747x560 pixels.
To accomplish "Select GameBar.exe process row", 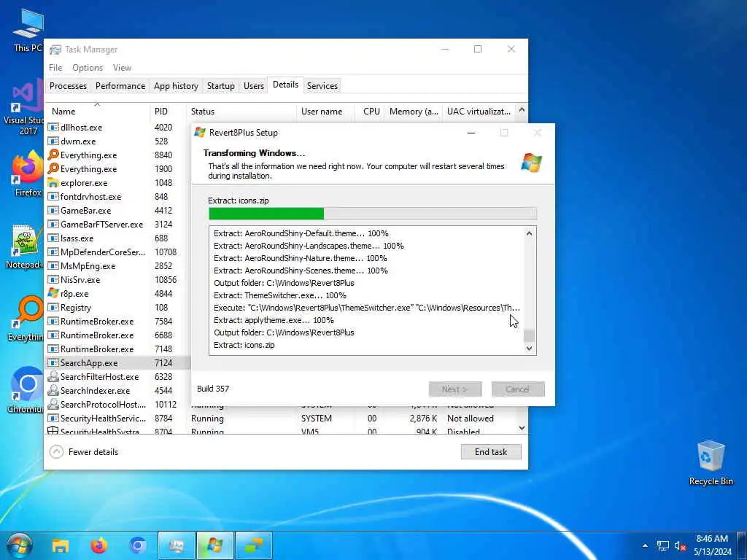I will click(x=117, y=211).
